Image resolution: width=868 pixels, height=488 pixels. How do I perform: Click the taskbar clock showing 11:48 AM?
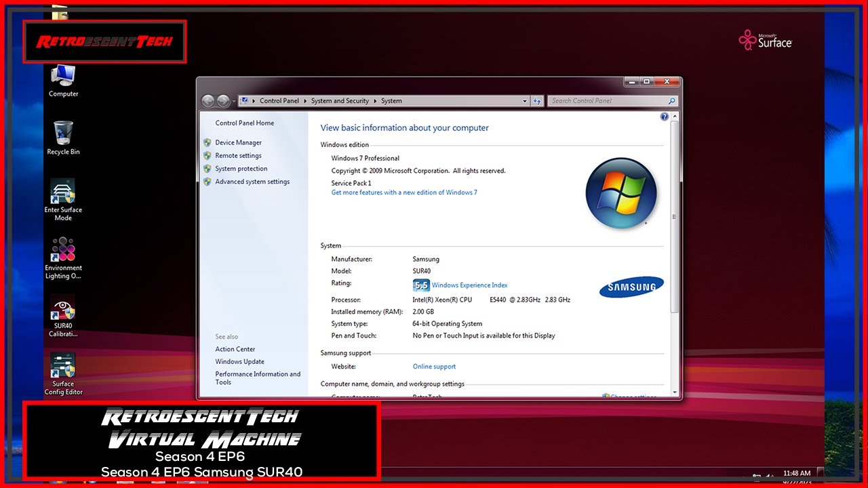pyautogui.click(x=796, y=473)
